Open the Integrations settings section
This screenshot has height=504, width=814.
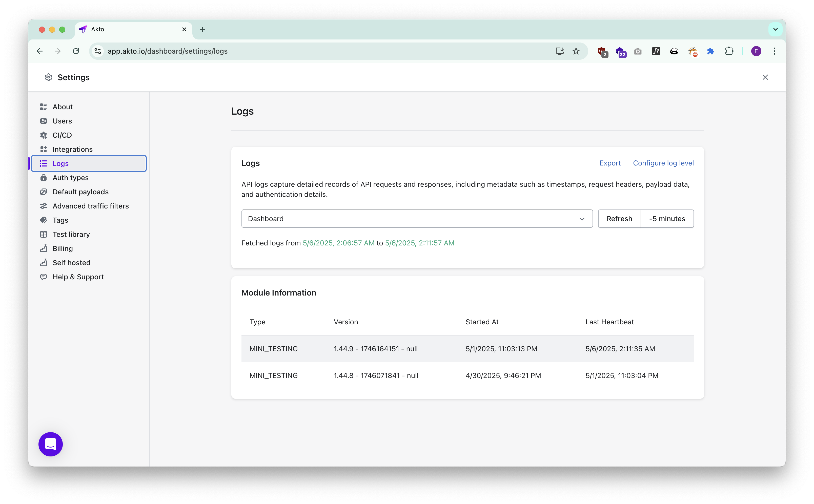tap(72, 149)
